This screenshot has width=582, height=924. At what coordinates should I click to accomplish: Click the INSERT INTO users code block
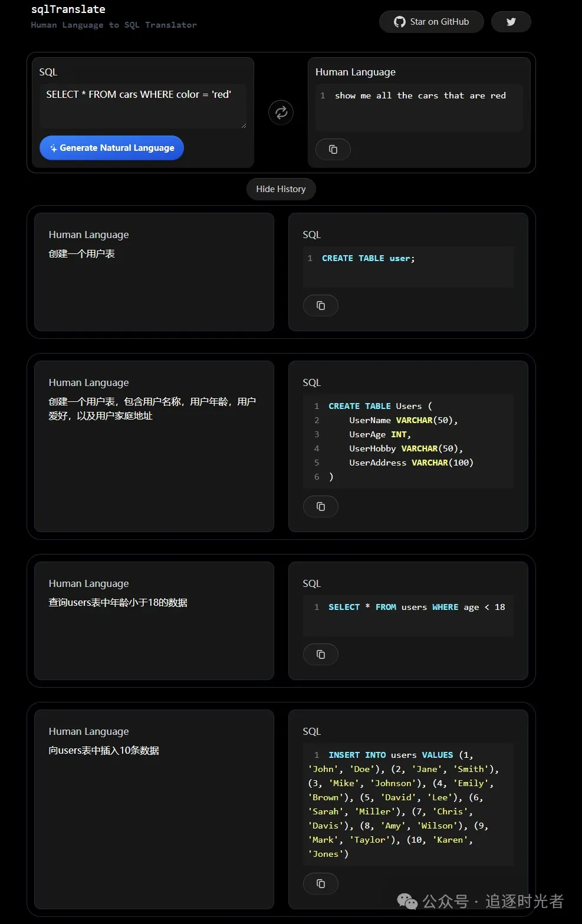407,804
